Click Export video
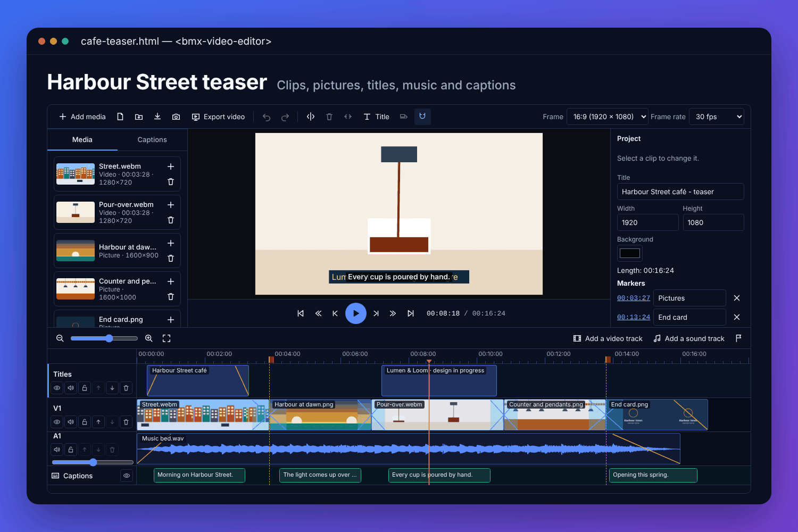This screenshot has width=798, height=532. pyautogui.click(x=219, y=117)
